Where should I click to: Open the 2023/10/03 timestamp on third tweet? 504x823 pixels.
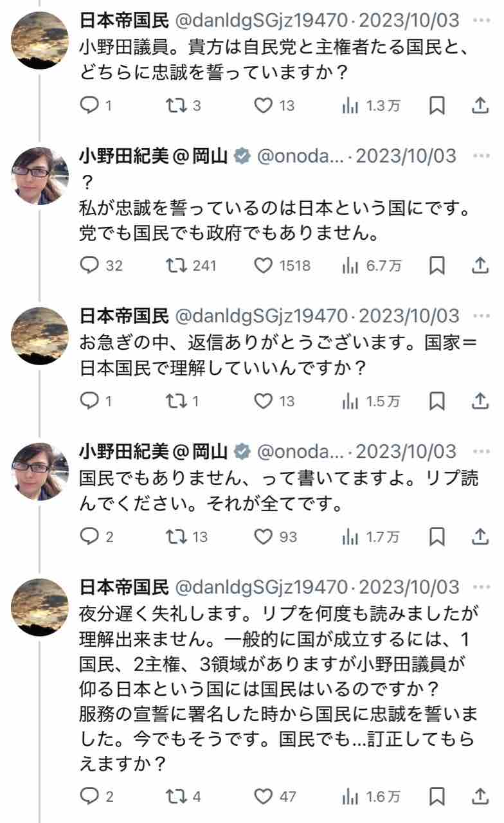pyautogui.click(x=410, y=316)
